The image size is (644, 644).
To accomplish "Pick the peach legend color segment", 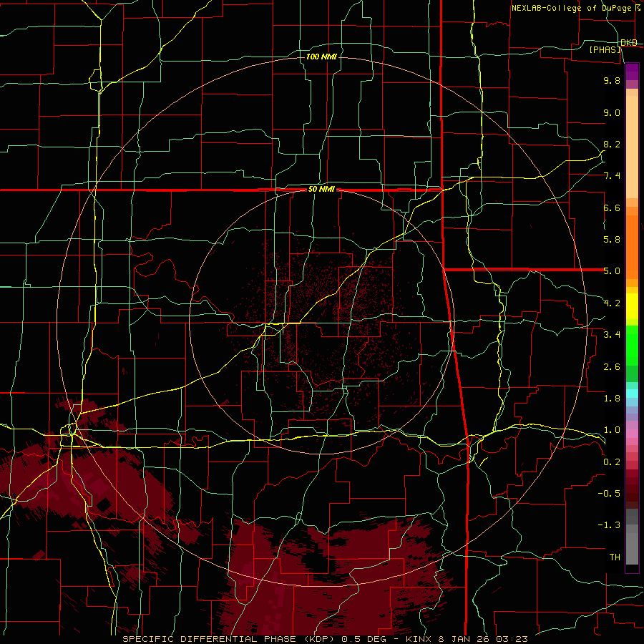I will coord(632,147).
